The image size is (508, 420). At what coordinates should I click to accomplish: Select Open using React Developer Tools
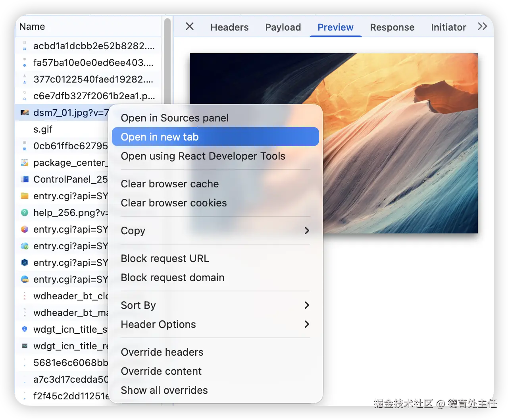point(216,156)
